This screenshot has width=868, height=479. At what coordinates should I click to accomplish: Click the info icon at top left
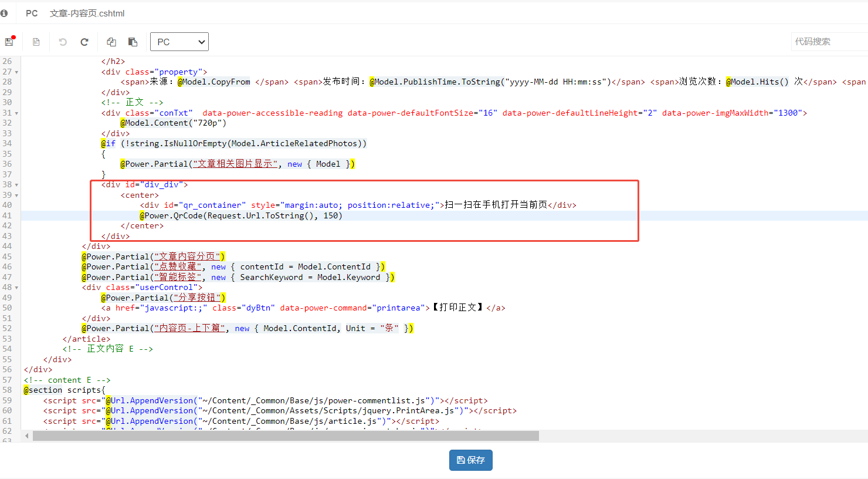click(4, 13)
